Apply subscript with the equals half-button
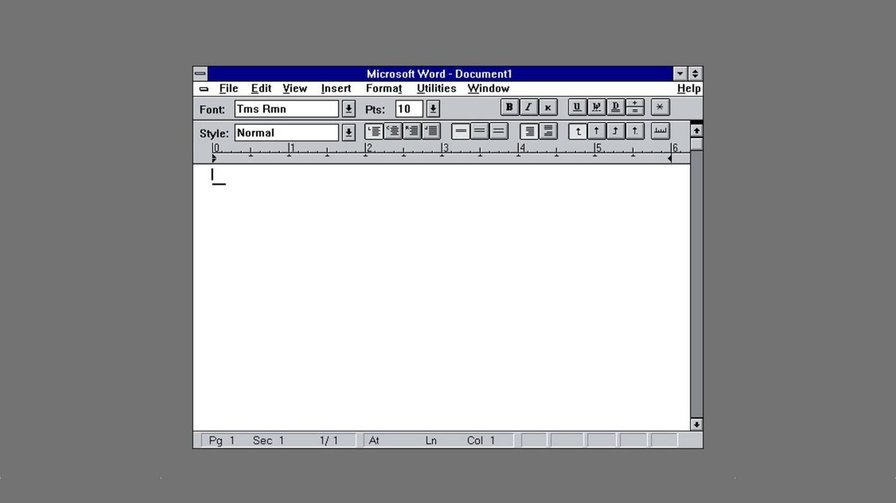 click(x=635, y=111)
